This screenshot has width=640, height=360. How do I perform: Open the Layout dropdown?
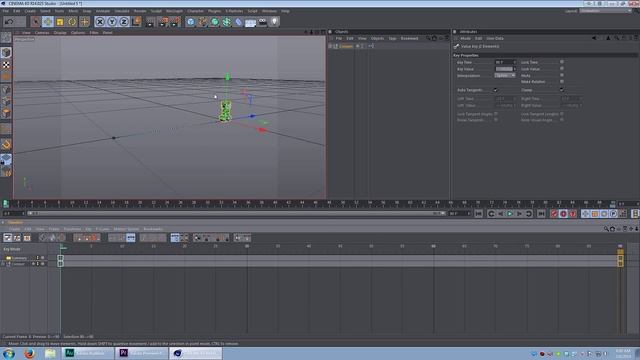point(605,11)
